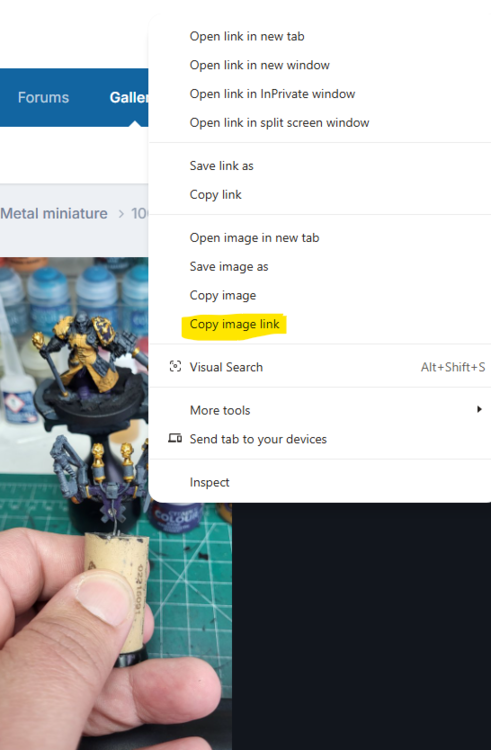Click the Metal miniature breadcrumb link
The image size is (491, 750).
pyautogui.click(x=54, y=213)
